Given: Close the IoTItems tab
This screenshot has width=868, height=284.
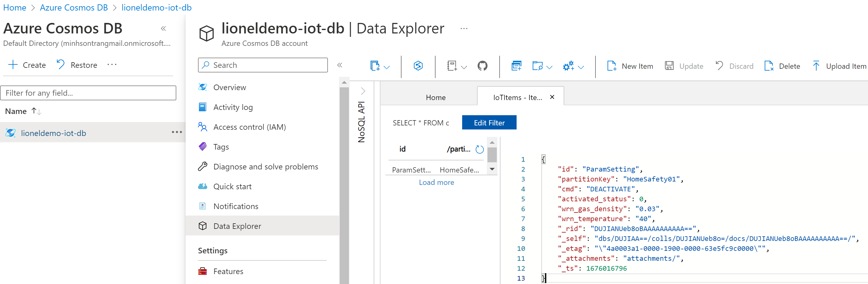Looking at the screenshot, I should (x=552, y=97).
